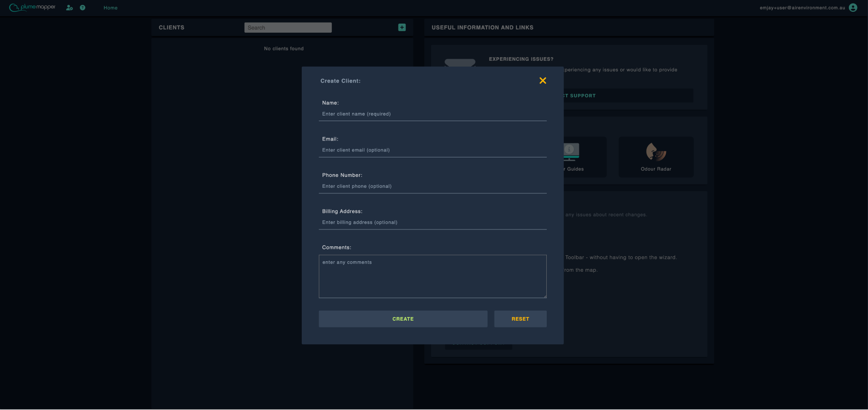
Task: Click the green add client plus icon
Action: pos(402,27)
